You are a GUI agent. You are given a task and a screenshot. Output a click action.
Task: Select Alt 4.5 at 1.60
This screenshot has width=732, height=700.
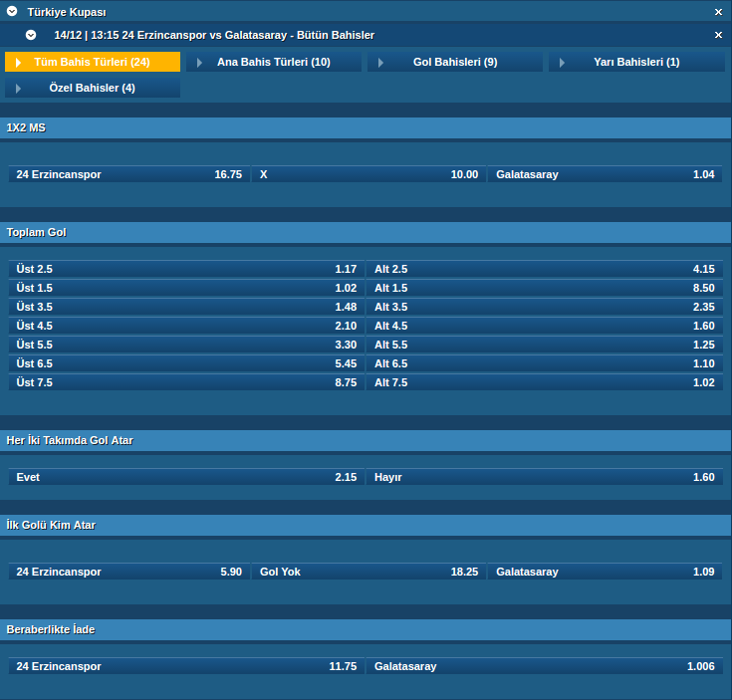[545, 326]
